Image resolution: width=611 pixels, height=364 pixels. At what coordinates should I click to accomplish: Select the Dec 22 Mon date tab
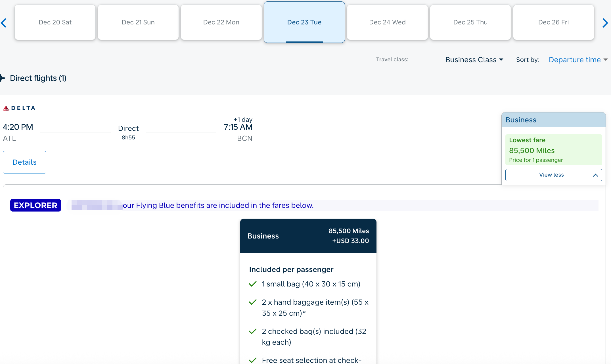click(x=221, y=22)
